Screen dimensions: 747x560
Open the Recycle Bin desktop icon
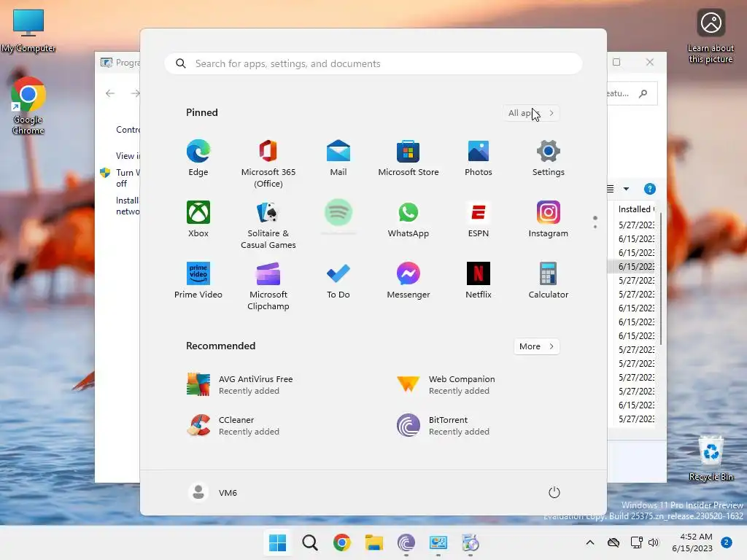pos(711,458)
